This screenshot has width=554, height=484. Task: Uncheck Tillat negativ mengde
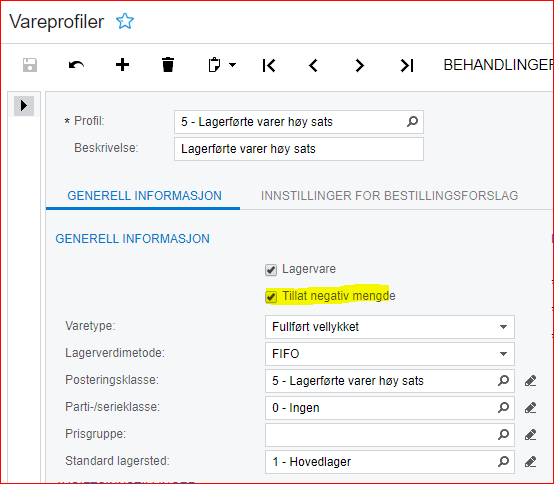[x=271, y=297]
